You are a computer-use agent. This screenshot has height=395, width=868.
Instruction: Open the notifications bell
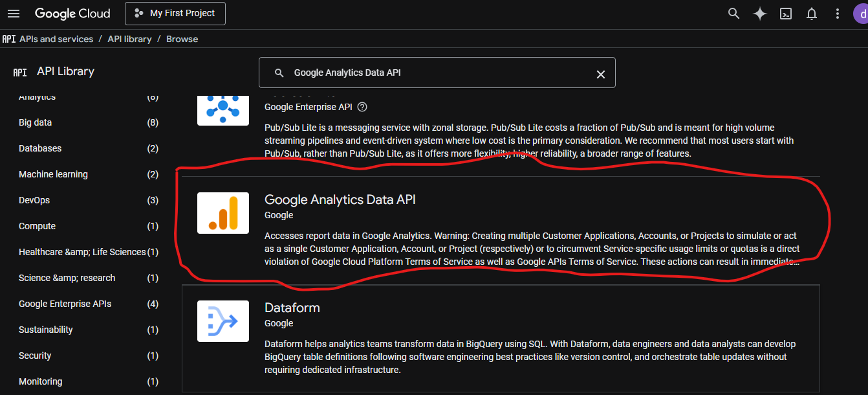(x=811, y=13)
